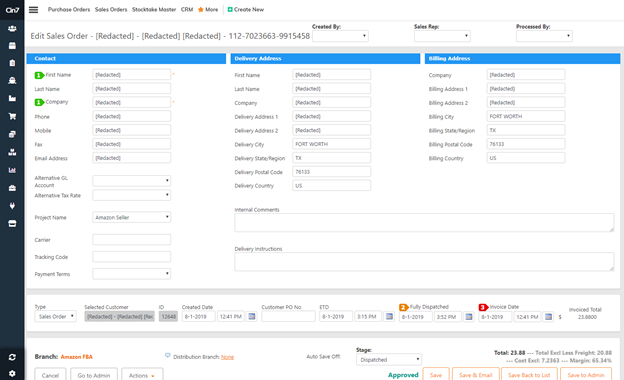Click the Save to Admin button
Image resolution: width=624 pixels, height=380 pixels.
(x=586, y=374)
